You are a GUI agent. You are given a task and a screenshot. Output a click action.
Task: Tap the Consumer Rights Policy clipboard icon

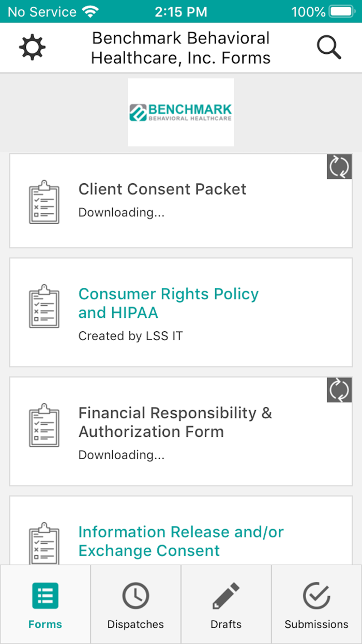[44, 306]
